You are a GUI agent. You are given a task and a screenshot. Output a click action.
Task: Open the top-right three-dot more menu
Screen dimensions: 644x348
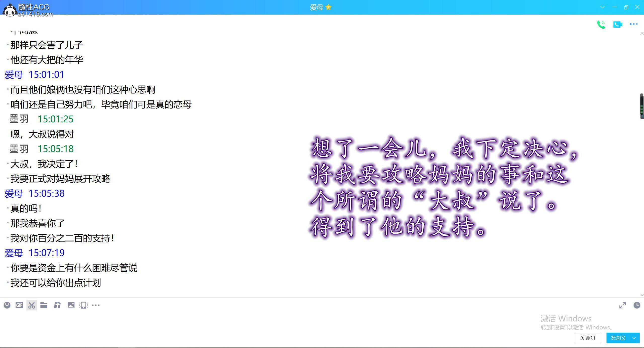(633, 24)
